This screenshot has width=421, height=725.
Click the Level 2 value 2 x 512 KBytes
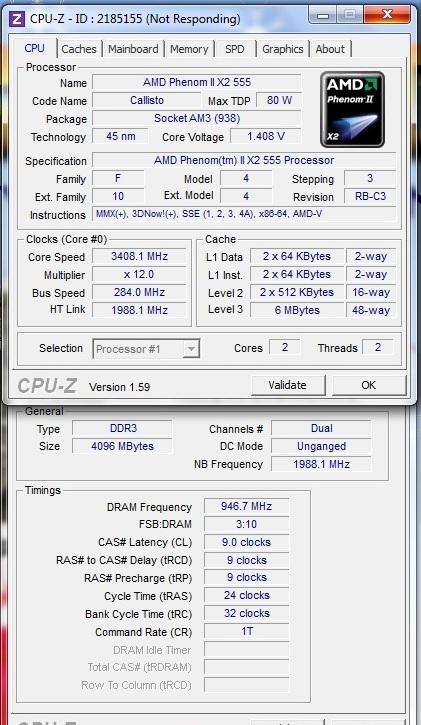pyautogui.click(x=297, y=292)
